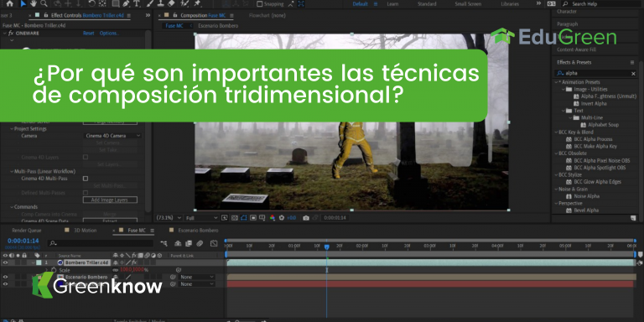Open CINEWARE Options link
The image size is (644, 322).
click(109, 34)
